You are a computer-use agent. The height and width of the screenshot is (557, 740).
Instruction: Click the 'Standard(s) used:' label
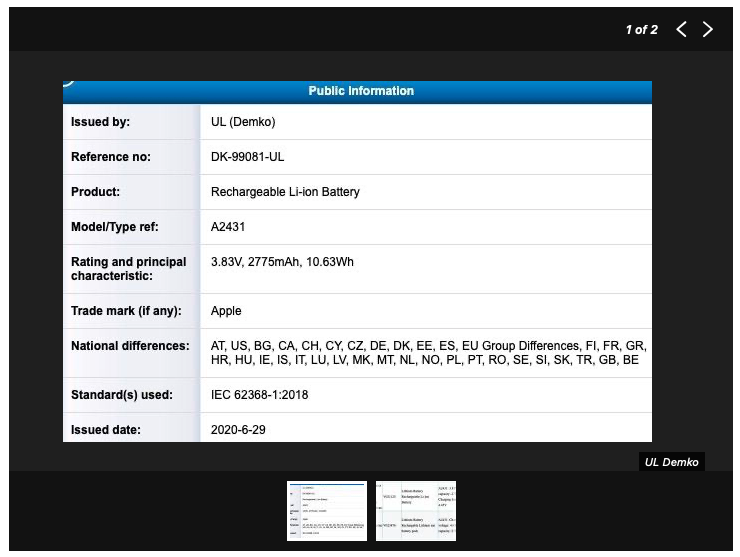click(122, 395)
